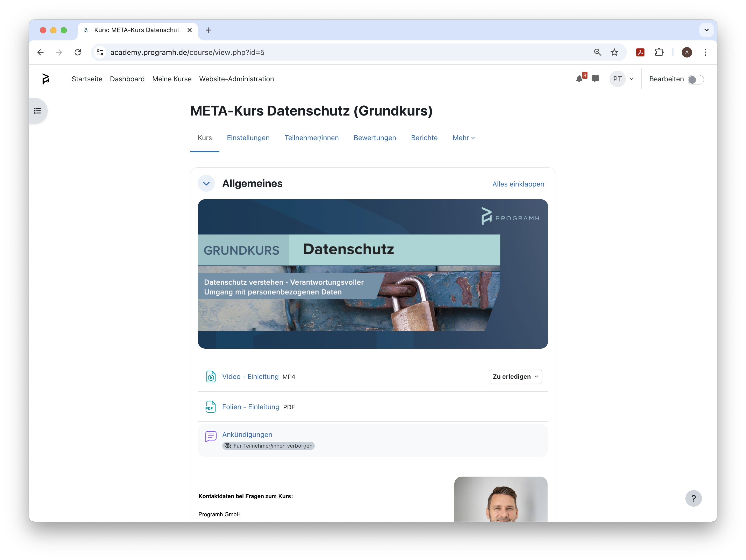This screenshot has height=560, width=746.
Task: Open the Mehr dropdown menu
Action: coord(463,138)
